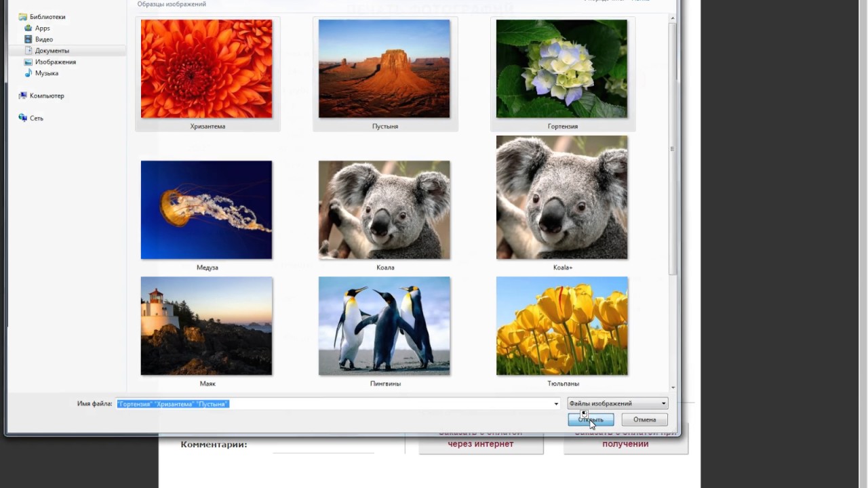Open the Изображения library in sidebar

pyautogui.click(x=56, y=62)
